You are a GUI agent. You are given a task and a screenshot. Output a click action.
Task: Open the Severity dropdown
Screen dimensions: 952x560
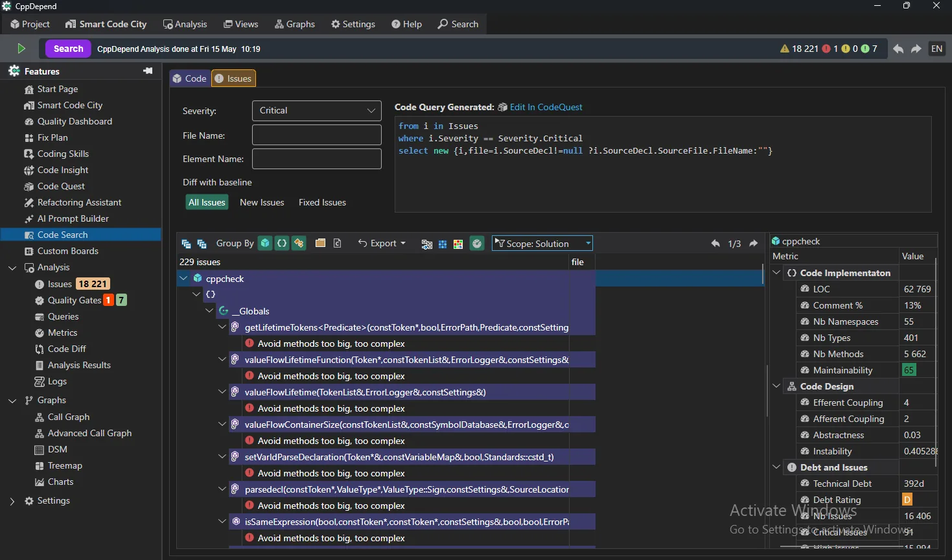click(317, 111)
